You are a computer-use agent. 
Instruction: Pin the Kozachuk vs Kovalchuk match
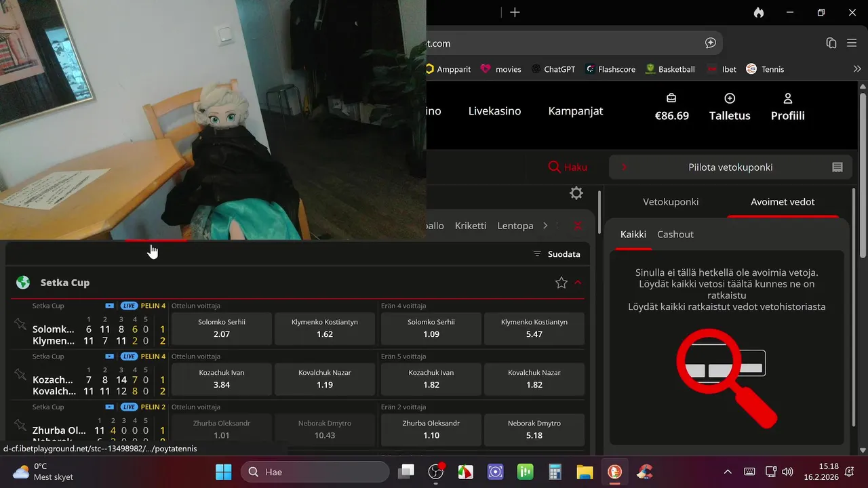[20, 374]
